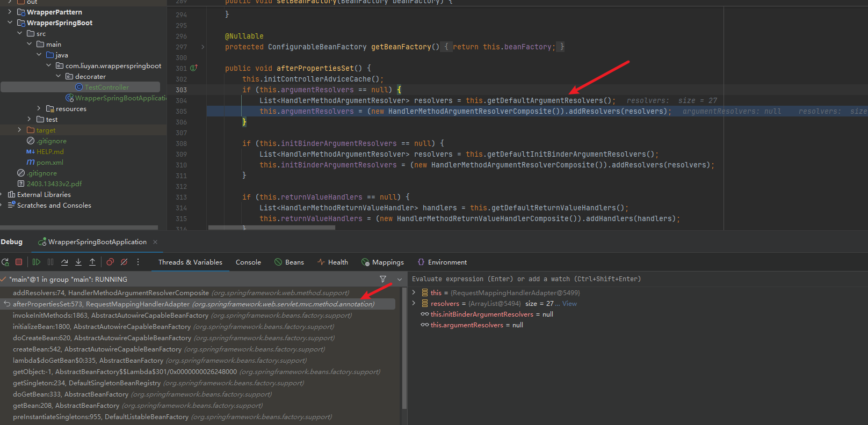Click the Step Into debugger icon
Image resolution: width=868 pixels, height=425 pixels.
(78, 262)
